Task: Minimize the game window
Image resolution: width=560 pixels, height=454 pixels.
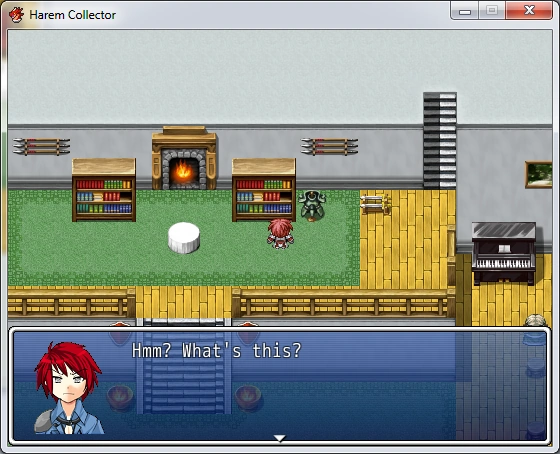Action: 465,11
